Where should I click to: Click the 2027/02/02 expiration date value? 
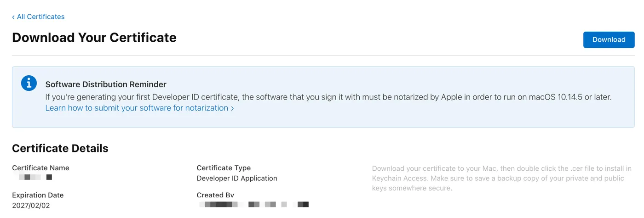tap(31, 206)
